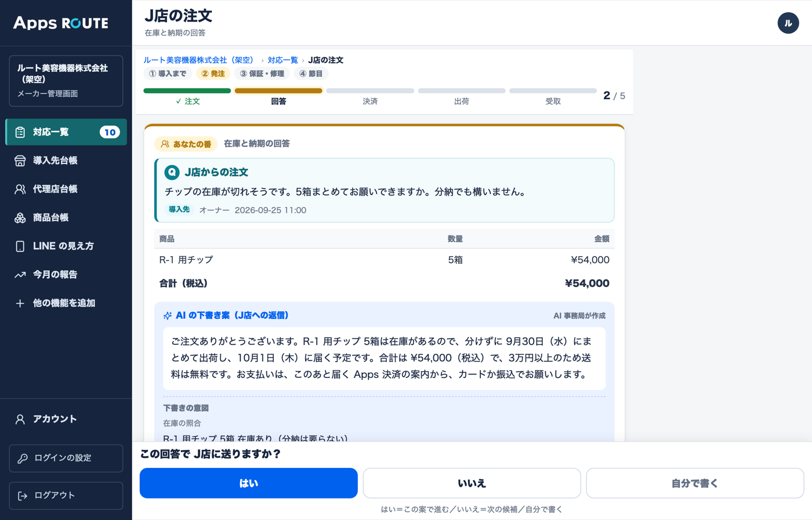
Task: Click the 下書きの意図 heading
Action: (186, 408)
